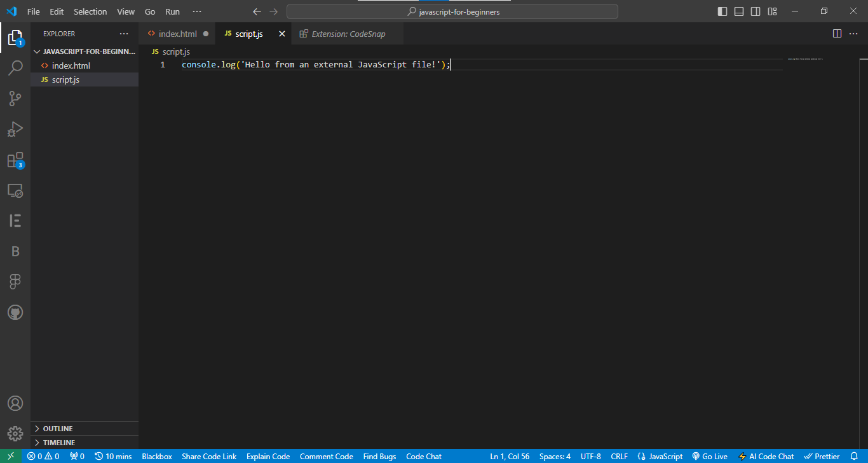The height and width of the screenshot is (463, 868).
Task: Open the Source Control view
Action: [15, 99]
